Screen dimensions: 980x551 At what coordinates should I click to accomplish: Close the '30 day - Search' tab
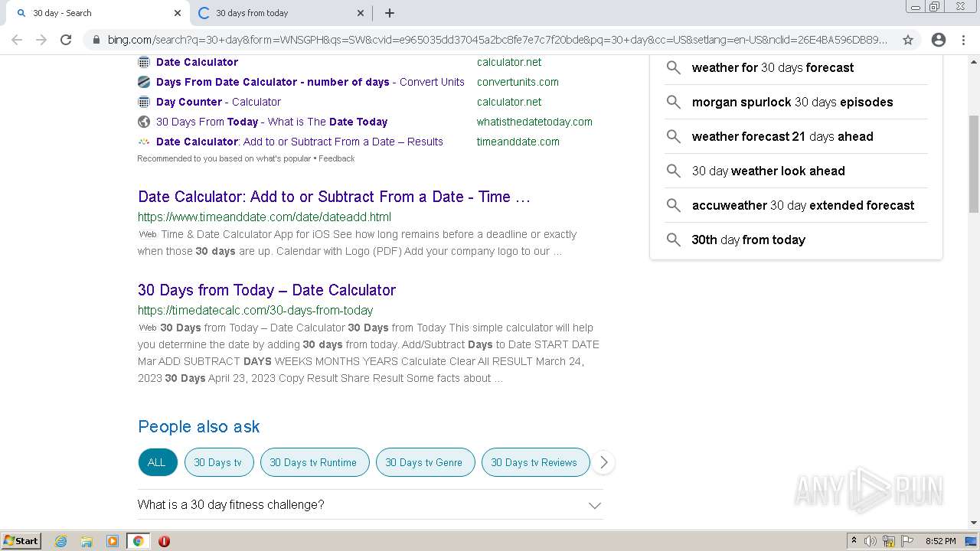click(178, 13)
